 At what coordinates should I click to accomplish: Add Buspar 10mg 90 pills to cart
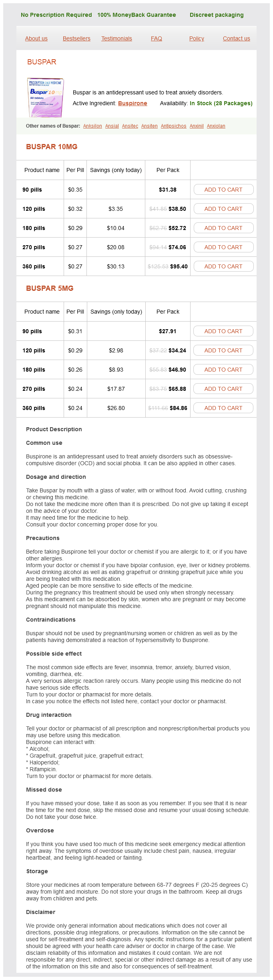223,190
